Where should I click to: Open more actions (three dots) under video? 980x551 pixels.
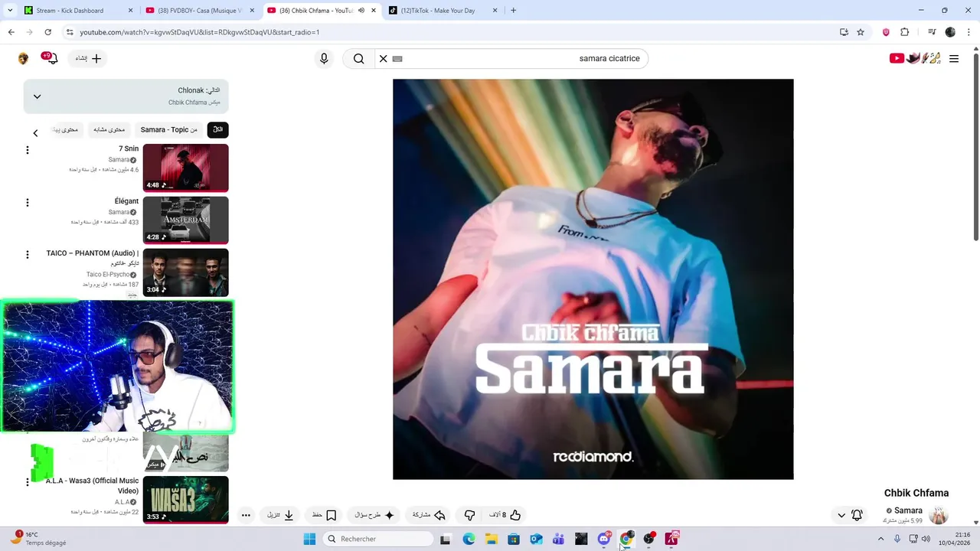tap(246, 515)
